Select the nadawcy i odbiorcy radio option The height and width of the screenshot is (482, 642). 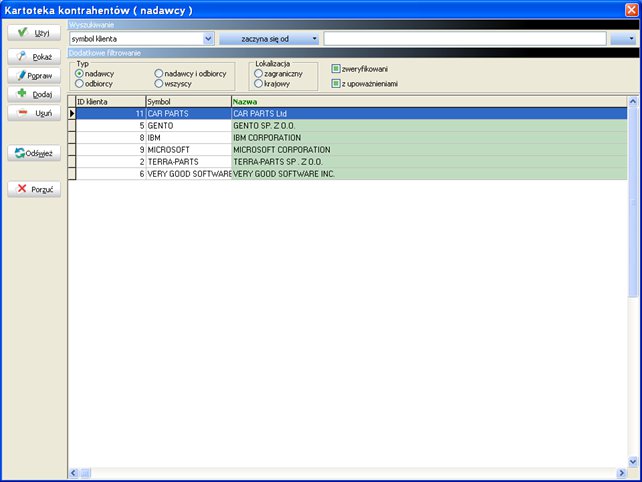click(x=159, y=74)
